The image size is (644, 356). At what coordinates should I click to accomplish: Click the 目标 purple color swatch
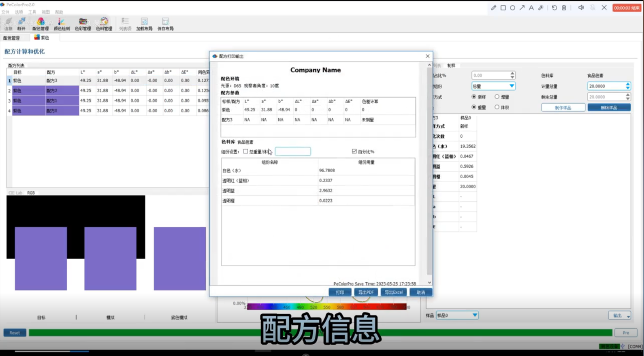[41, 258]
